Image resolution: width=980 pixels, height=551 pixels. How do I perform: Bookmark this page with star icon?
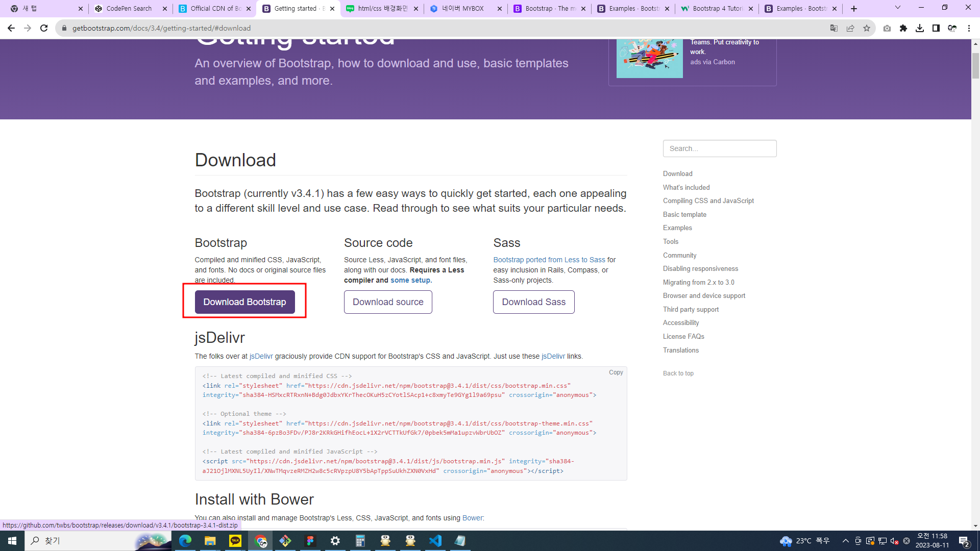point(867,28)
